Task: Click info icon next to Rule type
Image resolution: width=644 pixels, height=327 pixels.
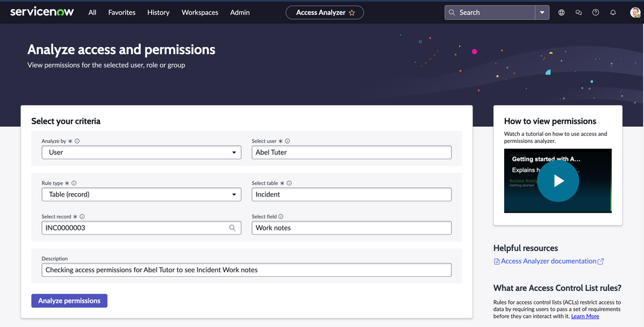Action: (x=74, y=183)
